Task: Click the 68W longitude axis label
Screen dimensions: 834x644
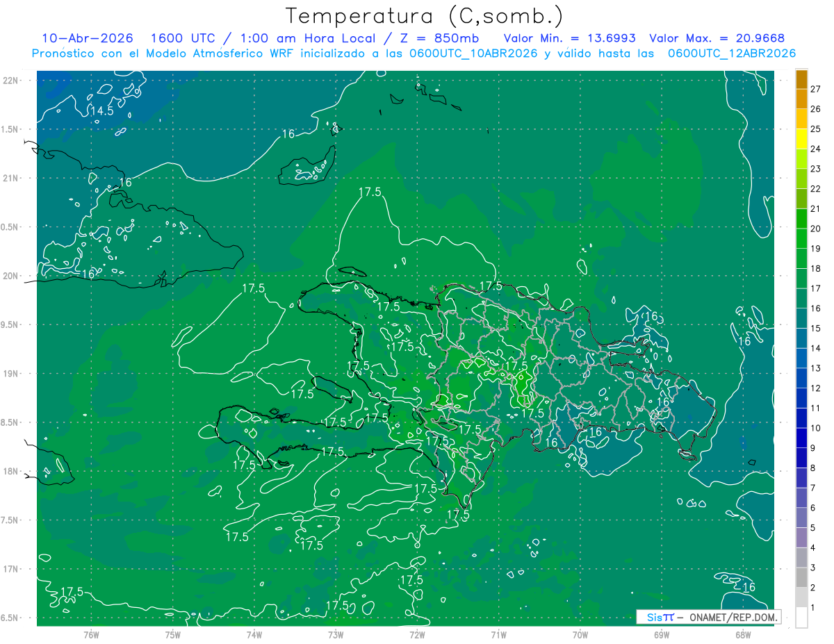Action: (x=742, y=634)
